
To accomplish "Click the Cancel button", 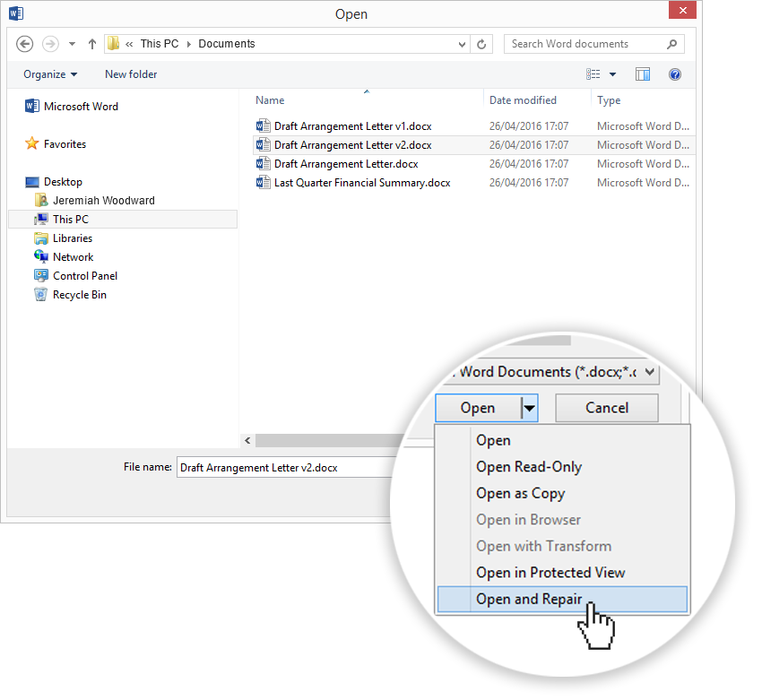I will click(607, 408).
